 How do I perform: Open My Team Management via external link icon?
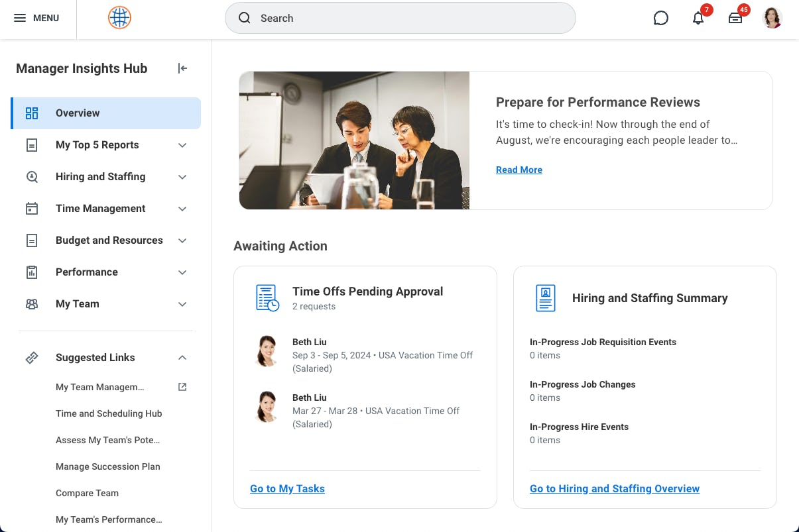pyautogui.click(x=182, y=387)
